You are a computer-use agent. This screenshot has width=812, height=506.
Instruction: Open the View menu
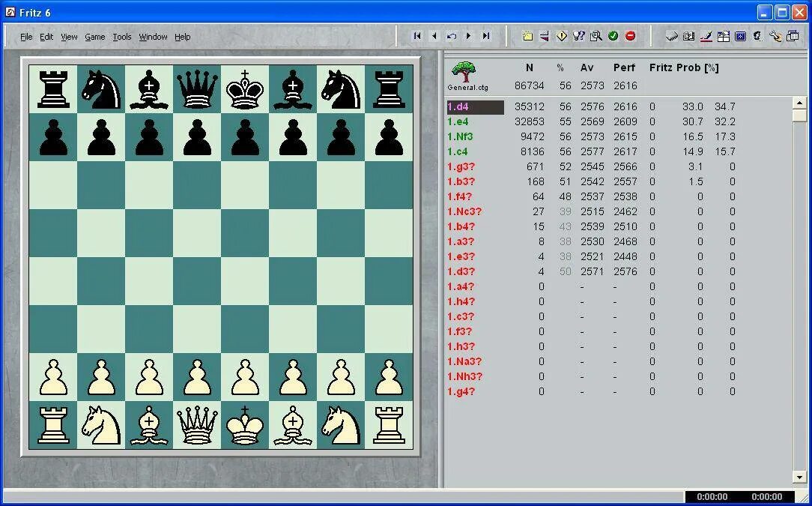[x=69, y=37]
